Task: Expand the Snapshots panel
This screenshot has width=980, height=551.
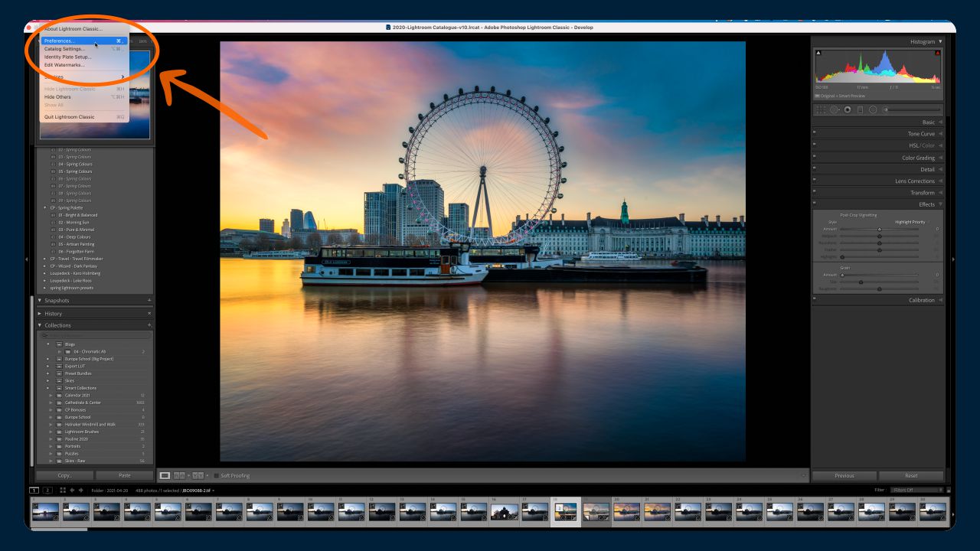Action: (x=40, y=301)
